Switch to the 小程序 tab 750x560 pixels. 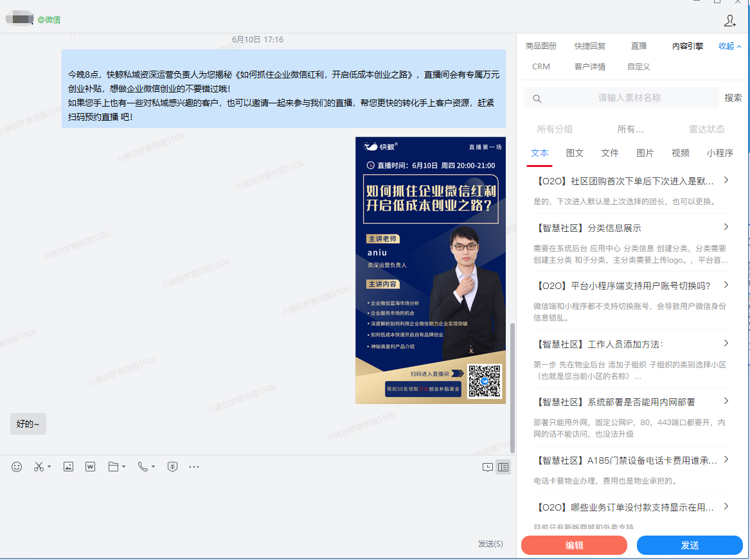[719, 153]
